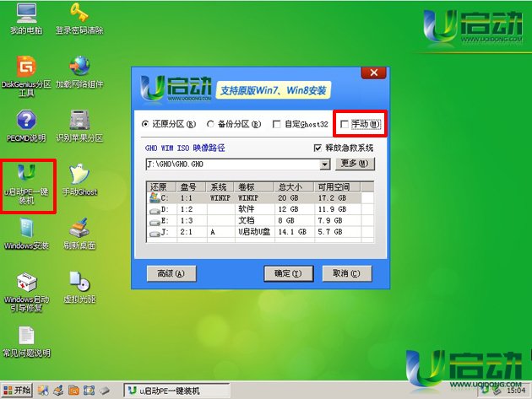Open 识别苹果分区 drive icon

[x=79, y=126]
